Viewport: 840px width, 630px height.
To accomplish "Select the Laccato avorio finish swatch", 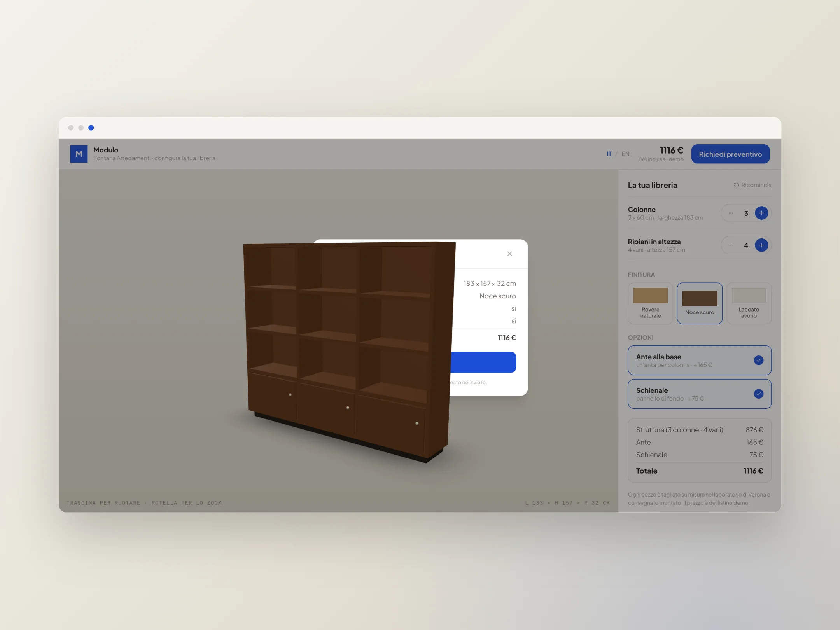I will [749, 303].
